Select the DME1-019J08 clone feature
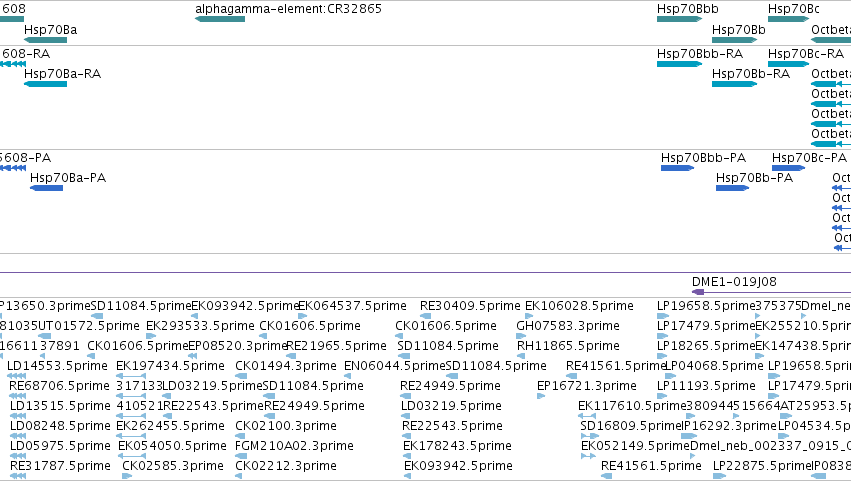Viewport: 851px width, 481px height. [771, 292]
